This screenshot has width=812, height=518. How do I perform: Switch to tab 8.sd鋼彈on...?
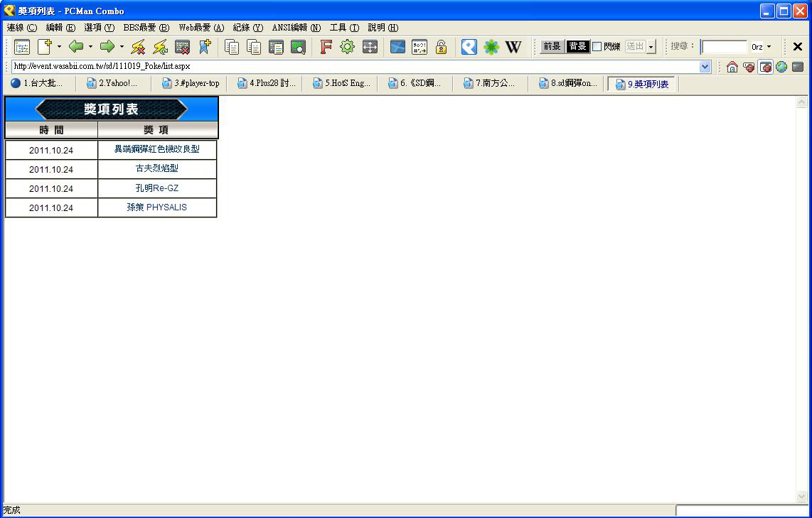click(x=567, y=83)
